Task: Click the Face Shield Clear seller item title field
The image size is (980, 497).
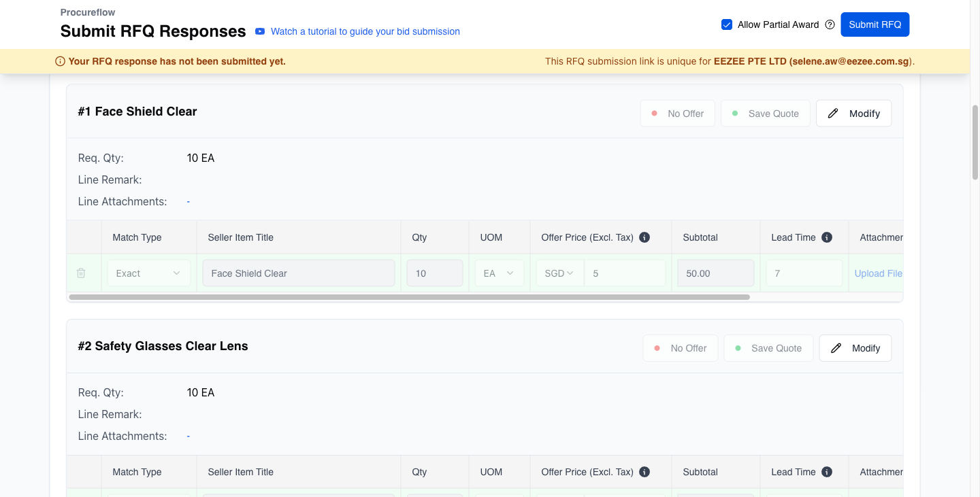Action: 299,273
